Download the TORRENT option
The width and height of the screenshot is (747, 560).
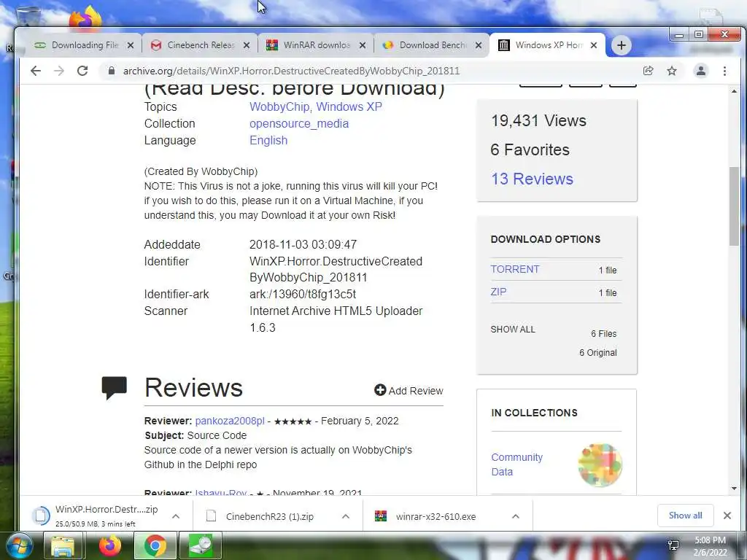[515, 269]
